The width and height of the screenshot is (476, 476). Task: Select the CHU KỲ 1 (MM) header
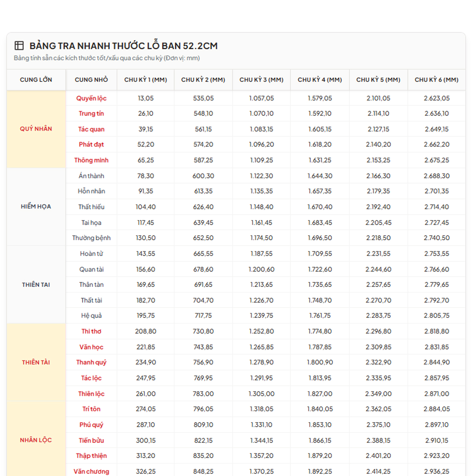(145, 80)
